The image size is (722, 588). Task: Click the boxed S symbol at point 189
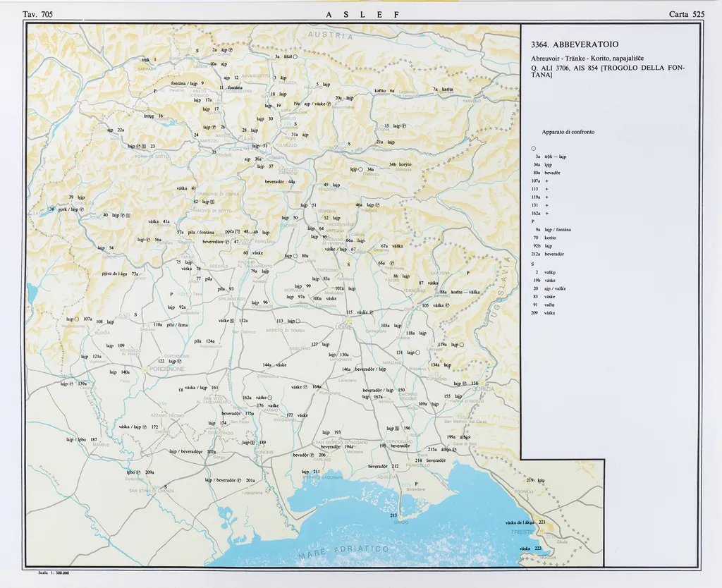(252, 443)
